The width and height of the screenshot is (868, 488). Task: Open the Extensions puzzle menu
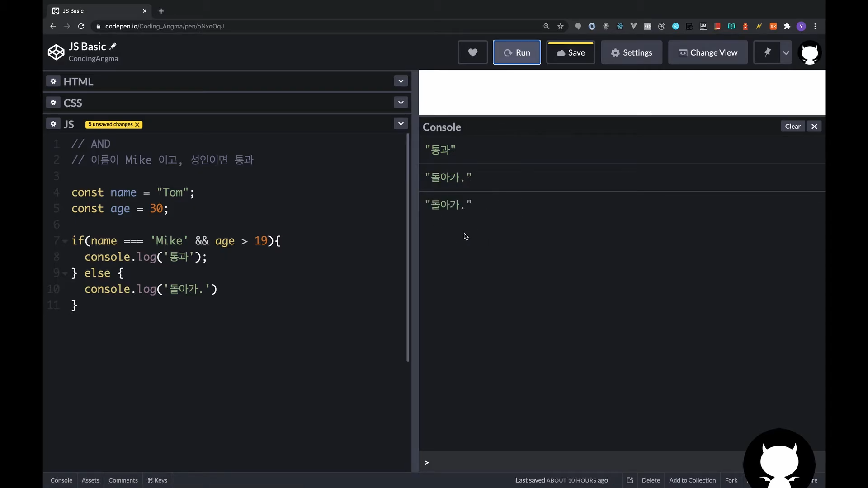point(787,26)
